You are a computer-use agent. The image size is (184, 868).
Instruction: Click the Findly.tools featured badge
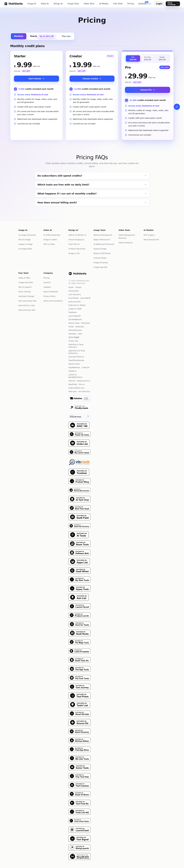click(79, 407)
